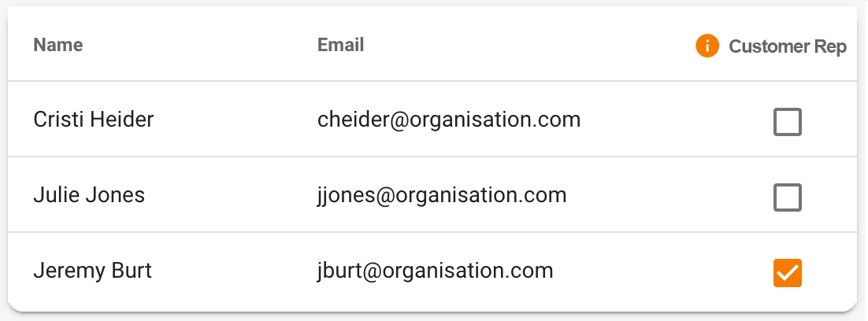Select the table row for Jeremy Burt
This screenshot has height=321, width=868.
tap(432, 272)
